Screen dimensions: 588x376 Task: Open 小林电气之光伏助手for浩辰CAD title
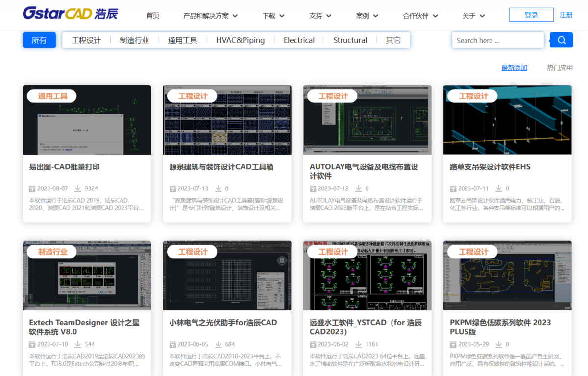pos(223,323)
